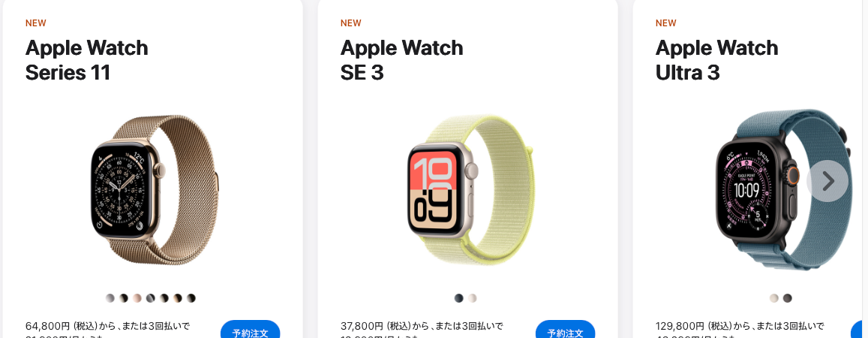Select the midnight swatch under Watch SE 3
The image size is (868, 338).
click(x=459, y=298)
